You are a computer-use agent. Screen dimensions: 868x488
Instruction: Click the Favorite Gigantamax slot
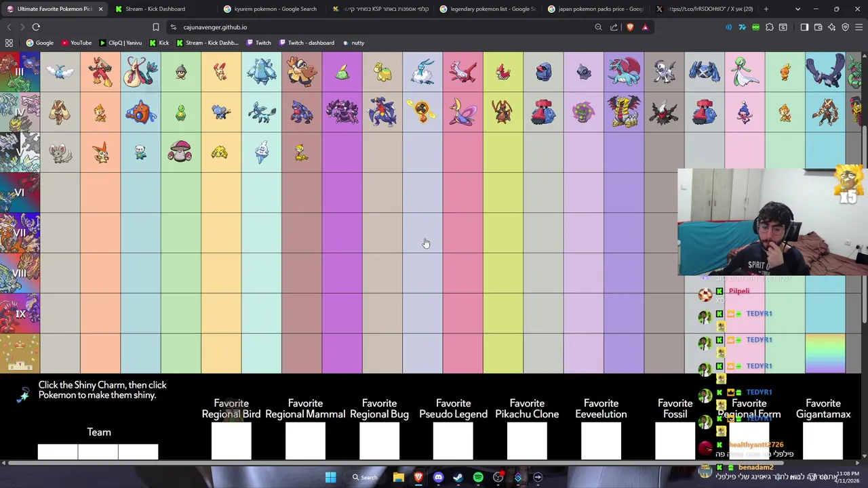[823, 441]
